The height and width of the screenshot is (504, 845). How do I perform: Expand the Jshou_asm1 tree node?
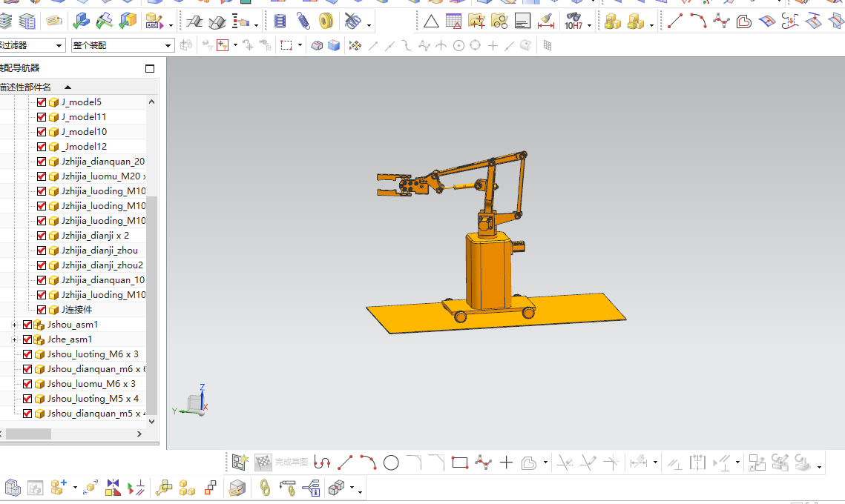pos(15,325)
